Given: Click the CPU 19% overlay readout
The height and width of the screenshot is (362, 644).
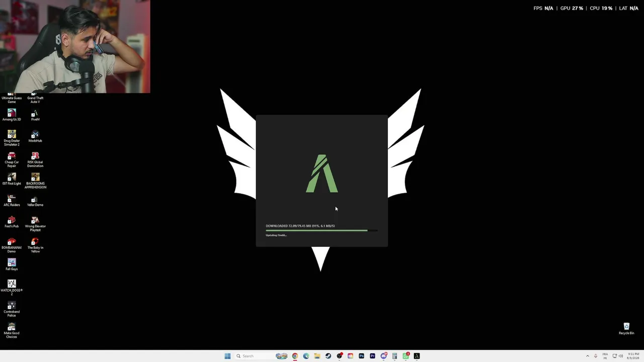Looking at the screenshot, I should [601, 8].
